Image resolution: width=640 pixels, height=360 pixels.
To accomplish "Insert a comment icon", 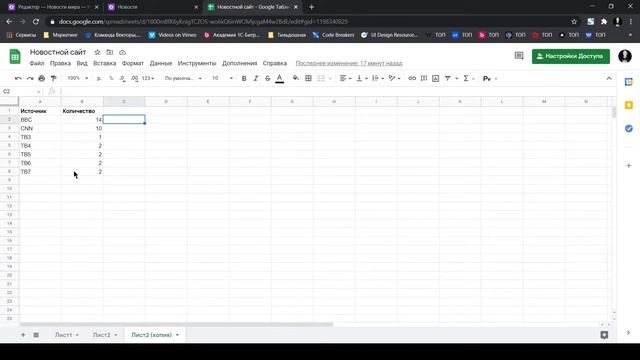I will pos(424,78).
